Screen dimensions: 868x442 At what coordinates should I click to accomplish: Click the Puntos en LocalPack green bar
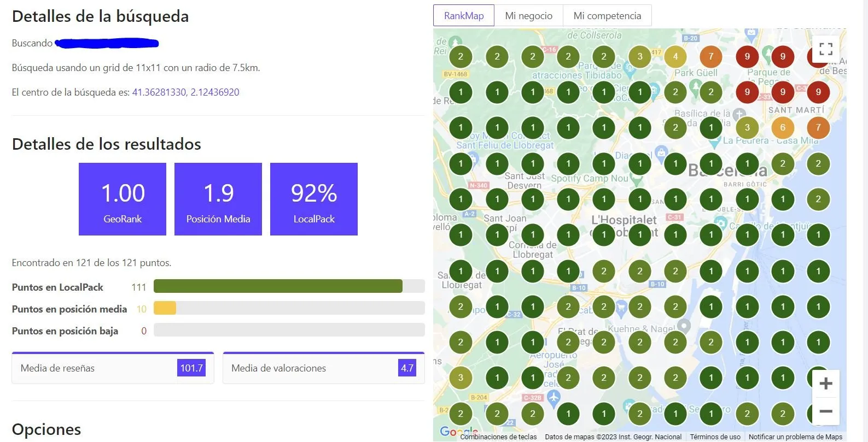pyautogui.click(x=278, y=286)
